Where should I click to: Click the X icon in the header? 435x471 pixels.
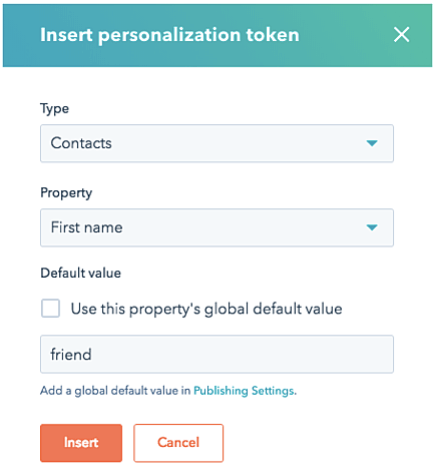(x=401, y=35)
